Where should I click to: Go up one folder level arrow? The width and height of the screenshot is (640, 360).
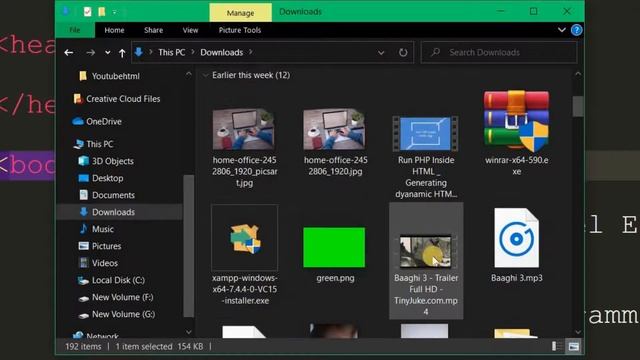tap(122, 53)
